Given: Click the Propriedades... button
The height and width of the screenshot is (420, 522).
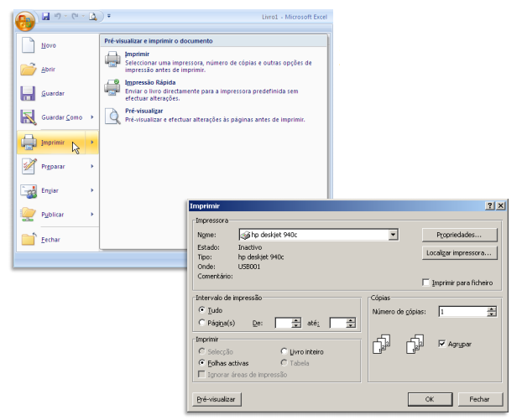Looking at the screenshot, I should 459,235.
